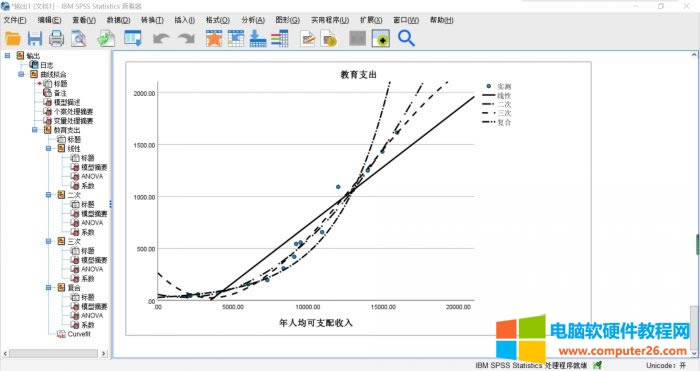This screenshot has height=371, width=700.
Task: Click the Print toolbar icon
Action: (x=56, y=39)
